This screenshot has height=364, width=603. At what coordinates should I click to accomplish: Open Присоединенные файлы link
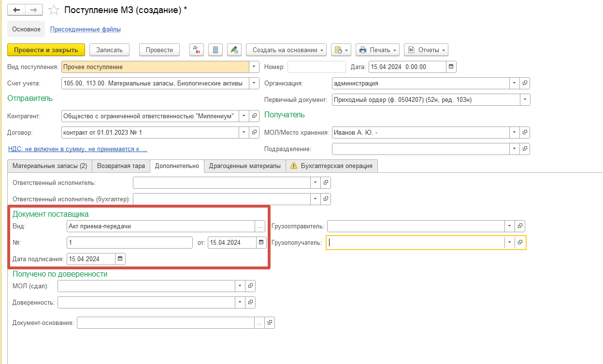[x=86, y=29]
